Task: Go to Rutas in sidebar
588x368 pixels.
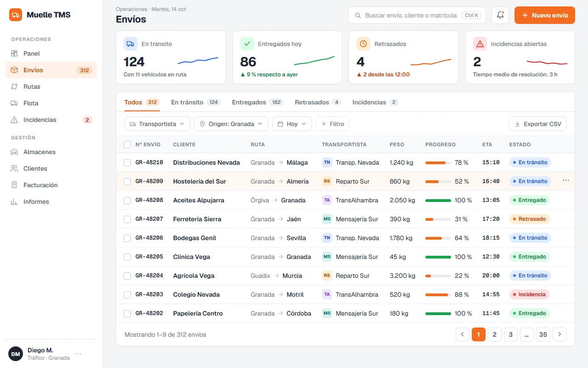Action: pyautogui.click(x=51, y=86)
